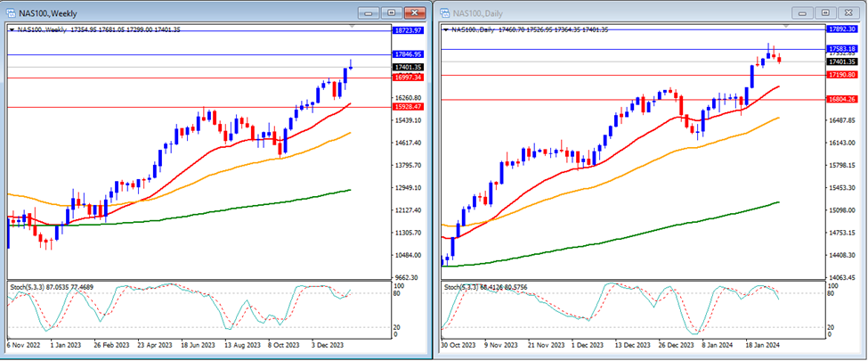Click the 13 Dec 2023 date label

point(635,345)
